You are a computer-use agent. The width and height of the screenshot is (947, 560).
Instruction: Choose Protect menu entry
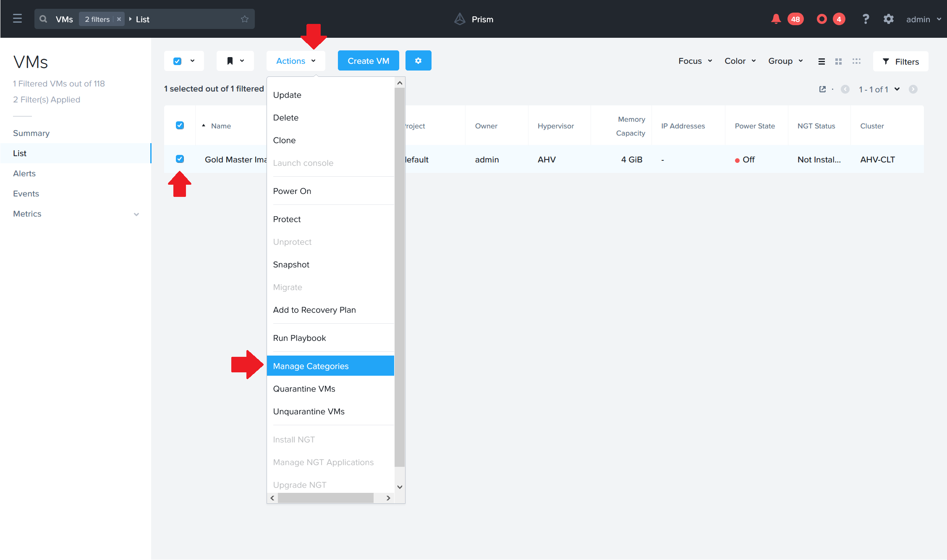pyautogui.click(x=330, y=219)
